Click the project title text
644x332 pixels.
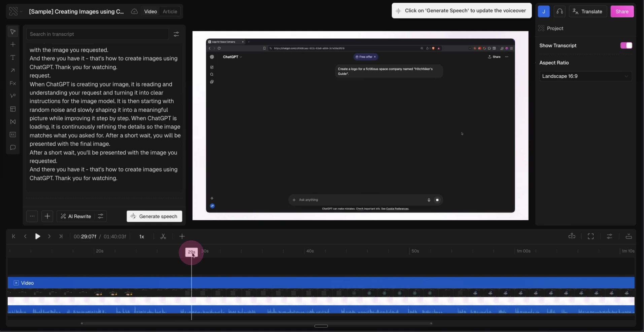click(76, 11)
